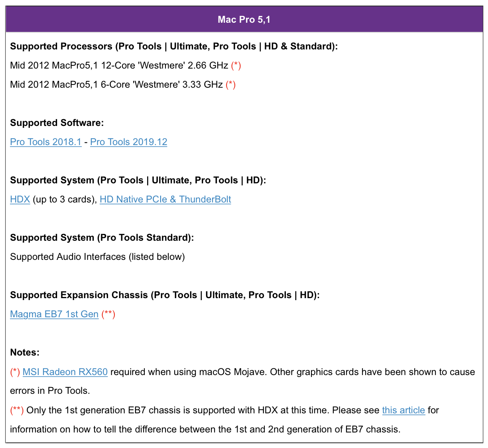The width and height of the screenshot is (488, 448).
Task: Click the Supported System Pro Tools Ultimate heading
Action: 138,180
